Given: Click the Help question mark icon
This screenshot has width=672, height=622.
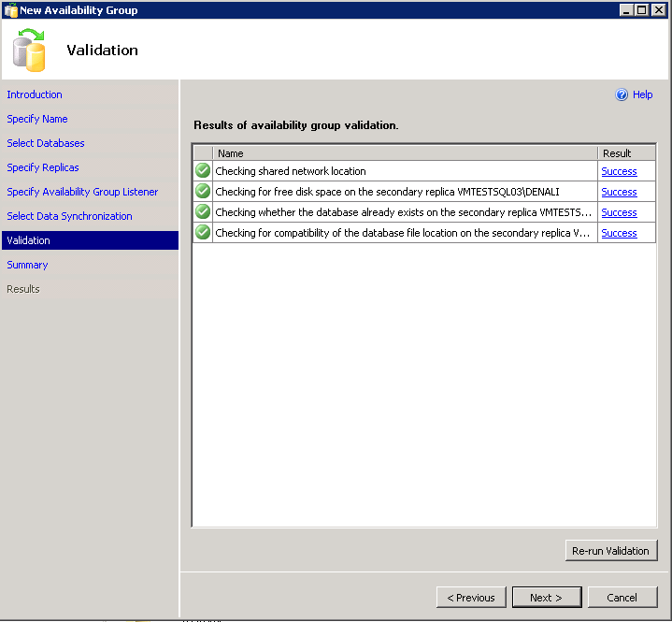Looking at the screenshot, I should [622, 94].
